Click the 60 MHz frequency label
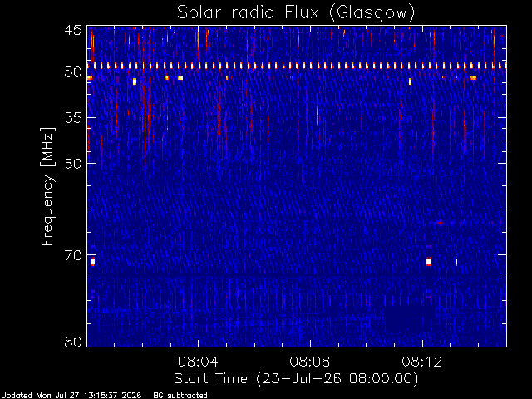Image resolution: width=532 pixels, height=399 pixels. [x=73, y=163]
